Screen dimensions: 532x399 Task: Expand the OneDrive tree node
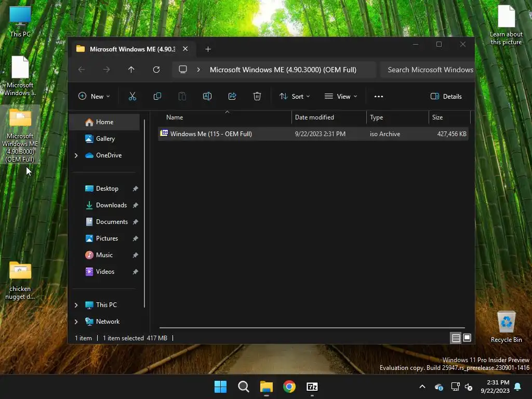tap(76, 155)
